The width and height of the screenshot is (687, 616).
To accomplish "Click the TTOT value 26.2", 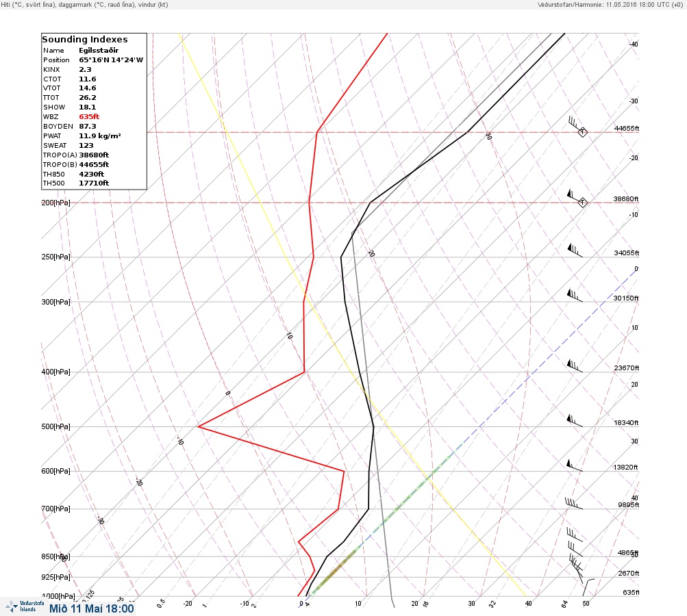I will 88,98.
